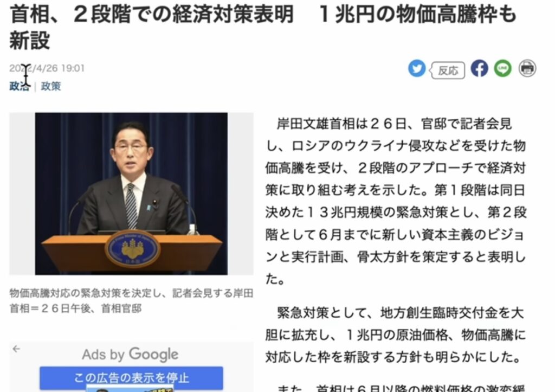Click the Ads by Google label
This screenshot has width=555, height=392.
[x=130, y=354]
